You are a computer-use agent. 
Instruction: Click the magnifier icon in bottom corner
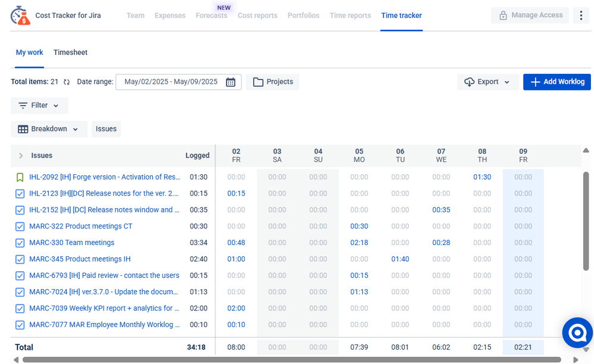click(577, 332)
